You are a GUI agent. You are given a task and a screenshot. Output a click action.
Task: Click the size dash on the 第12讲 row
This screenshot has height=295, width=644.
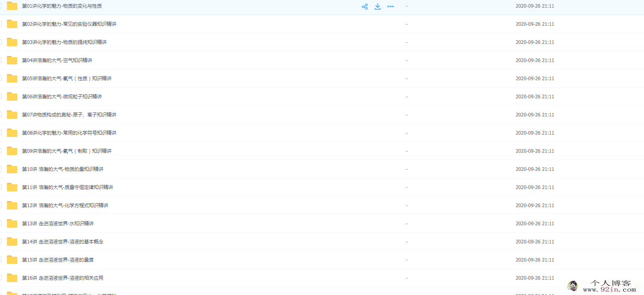tap(406, 206)
